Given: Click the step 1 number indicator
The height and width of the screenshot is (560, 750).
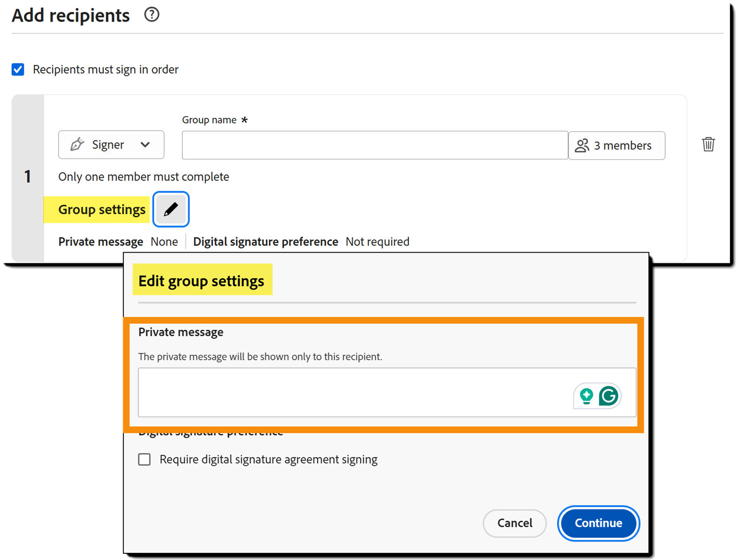Looking at the screenshot, I should (27, 177).
